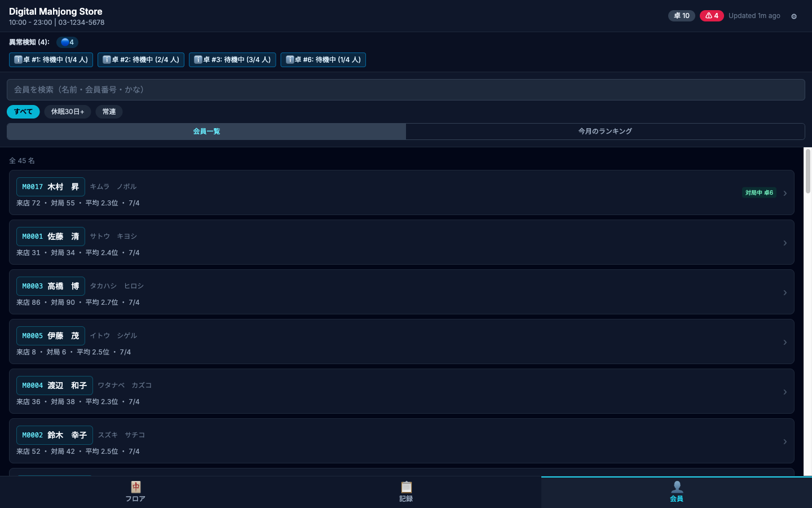Click the Updated 1m ago text

[x=754, y=16]
